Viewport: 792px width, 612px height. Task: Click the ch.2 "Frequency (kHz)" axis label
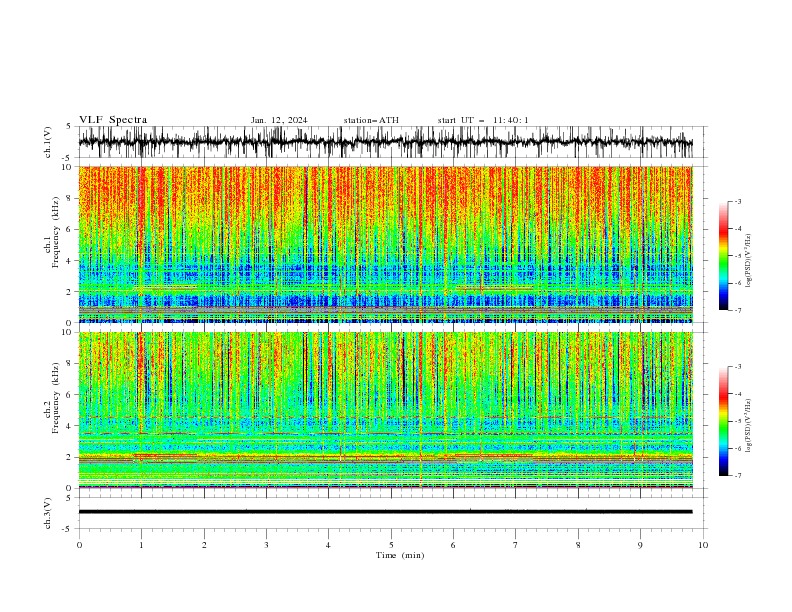57,397
